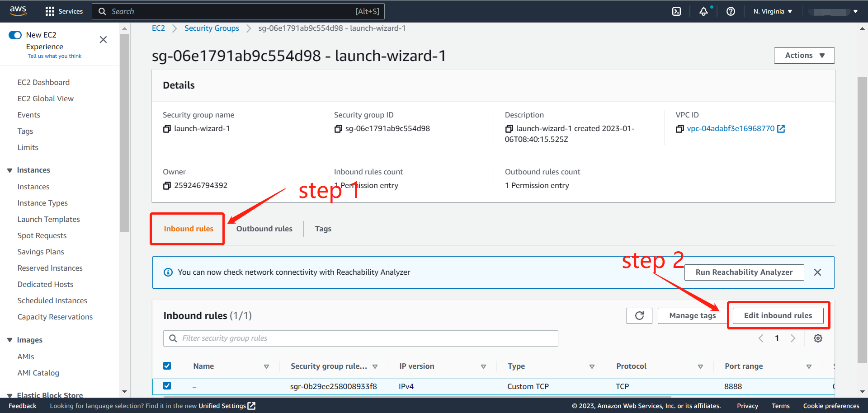Switch to the Outbound rules tab

[264, 229]
